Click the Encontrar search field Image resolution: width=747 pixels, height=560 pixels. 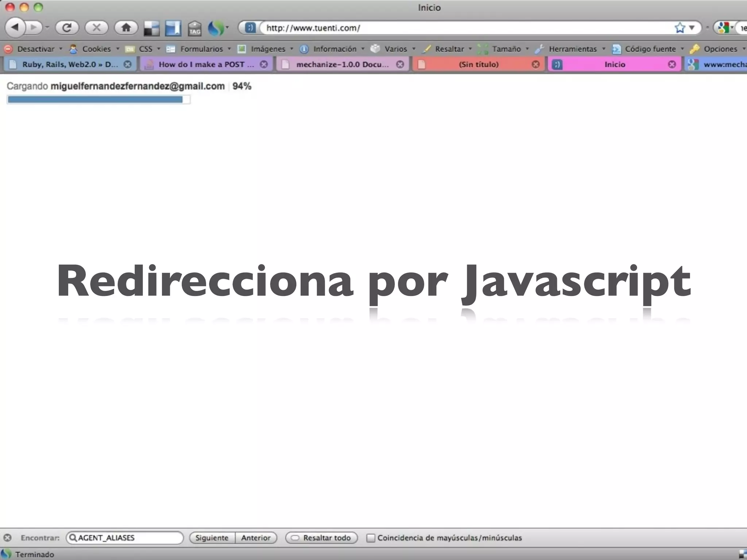[125, 538]
